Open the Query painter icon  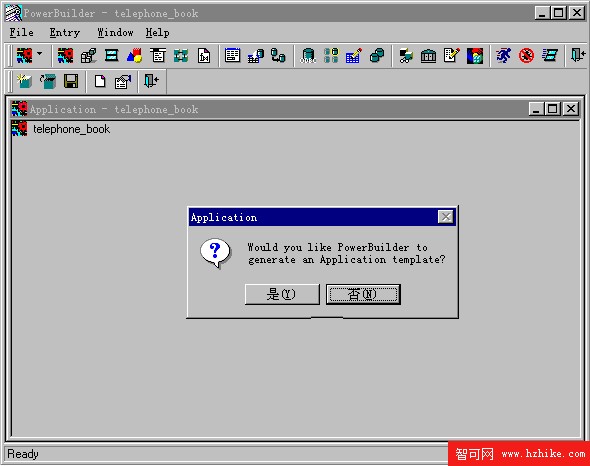click(255, 56)
